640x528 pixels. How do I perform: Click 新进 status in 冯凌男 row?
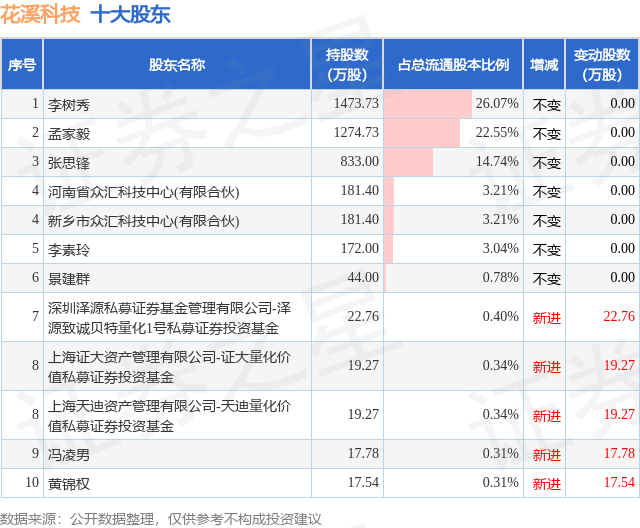coord(547,455)
